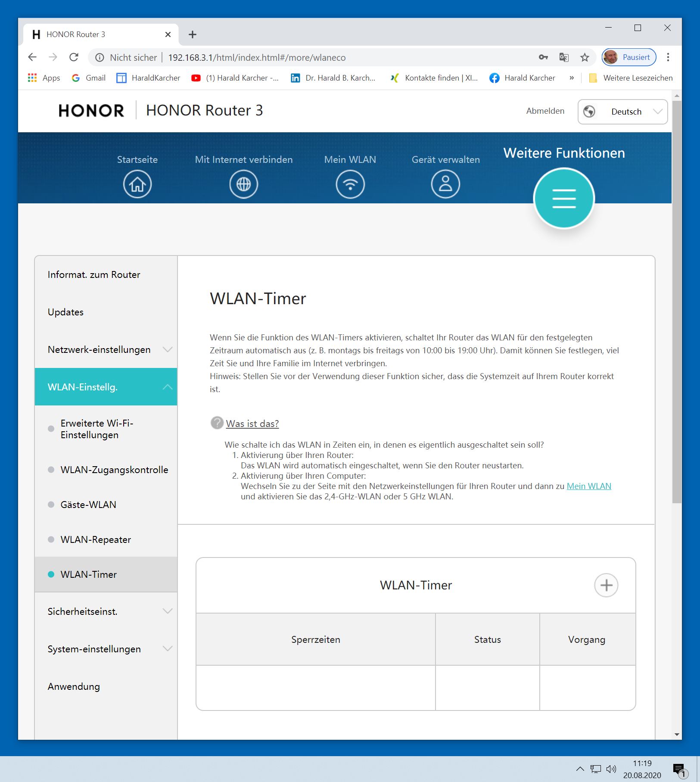Viewport: 700px width, 782px height.
Task: Open a new browser tab
Action: click(193, 34)
